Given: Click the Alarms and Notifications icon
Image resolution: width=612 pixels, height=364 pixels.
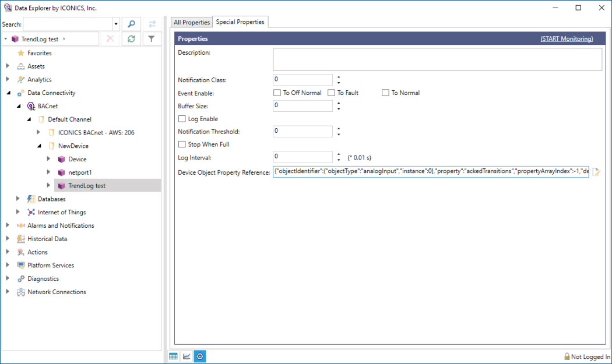Looking at the screenshot, I should point(21,225).
